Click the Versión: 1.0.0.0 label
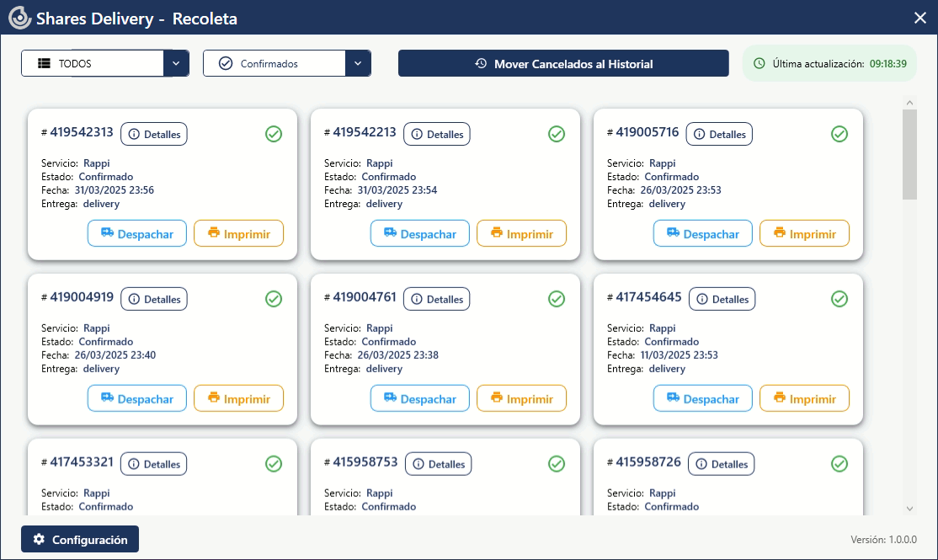The width and height of the screenshot is (938, 560). point(883,539)
